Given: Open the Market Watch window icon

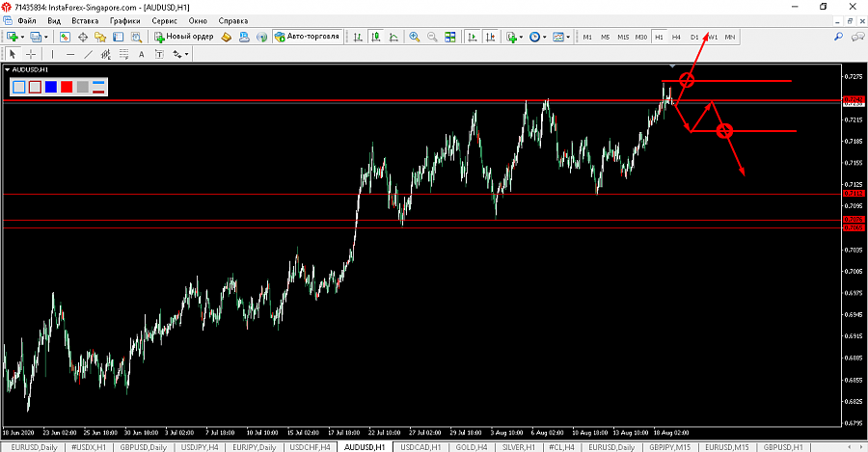Looking at the screenshot, I should 66,37.
